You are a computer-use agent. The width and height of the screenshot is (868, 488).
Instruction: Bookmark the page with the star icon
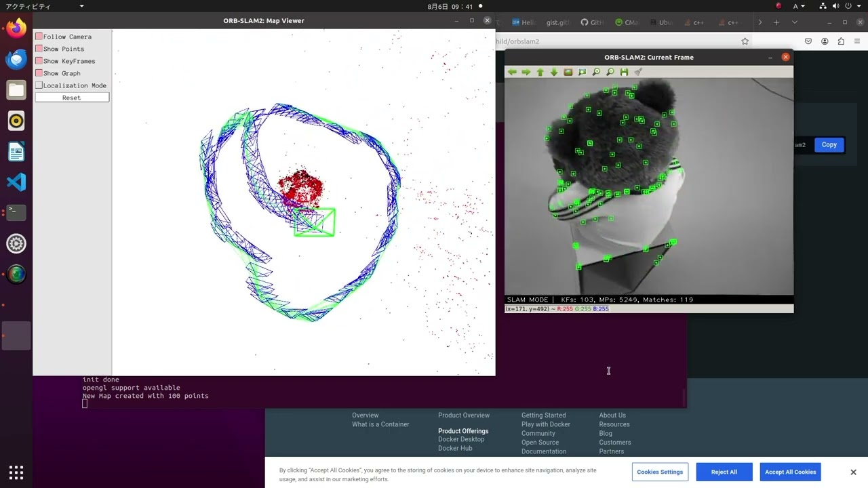click(x=745, y=41)
